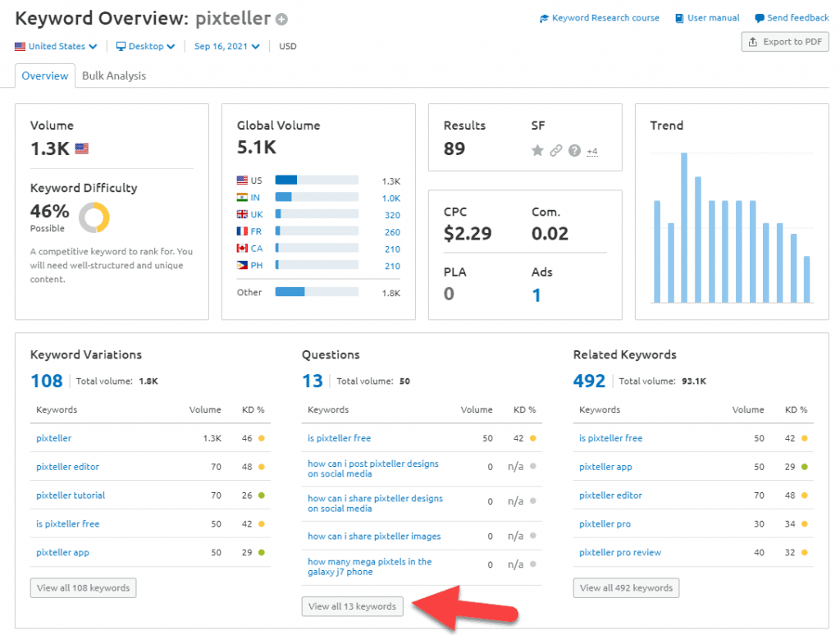Viewport: 840px width, 635px height.
Task: Open how can i share pixteller images
Action: tap(374, 536)
